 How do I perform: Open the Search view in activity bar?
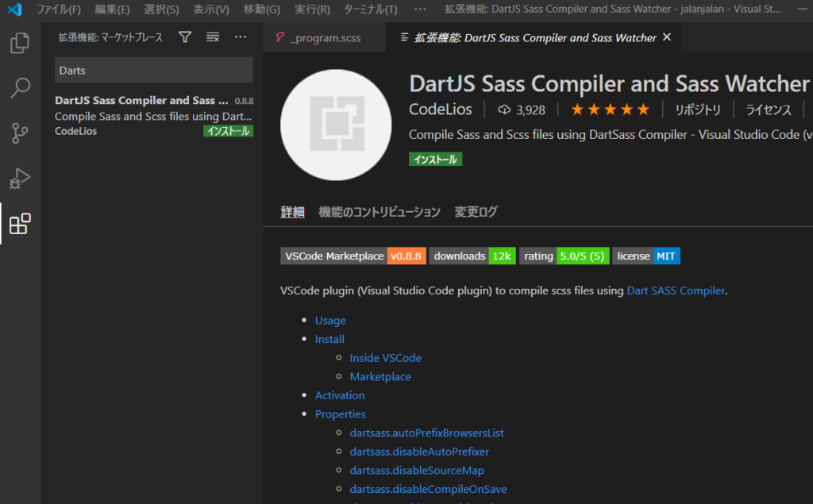[x=20, y=87]
